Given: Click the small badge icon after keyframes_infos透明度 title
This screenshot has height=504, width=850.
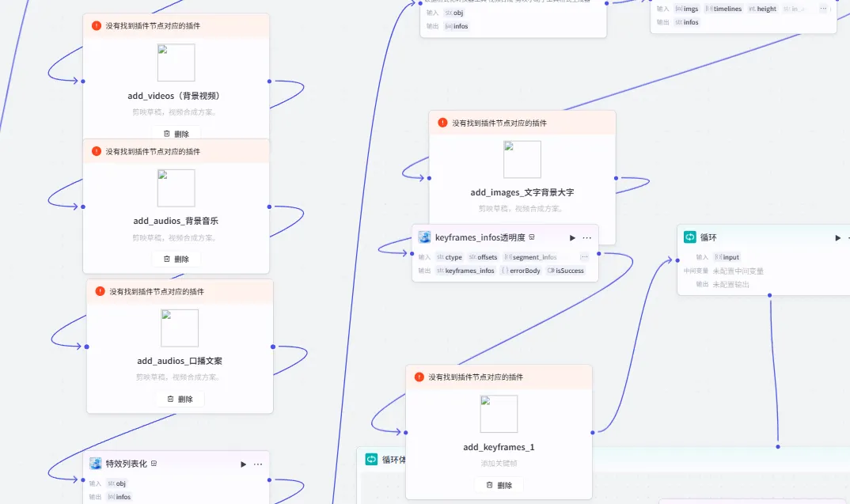Looking at the screenshot, I should pos(532,237).
